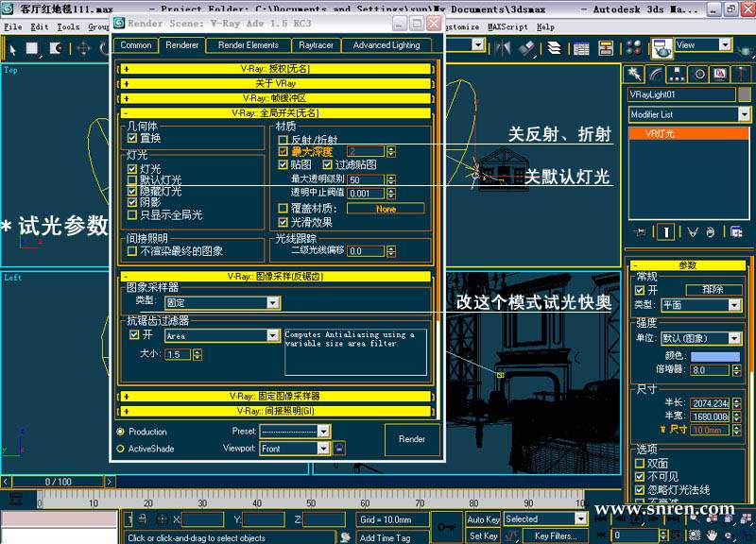Open the light 类型 dropdown showing 平面
Viewport: 756px width, 544px height.
click(x=700, y=304)
